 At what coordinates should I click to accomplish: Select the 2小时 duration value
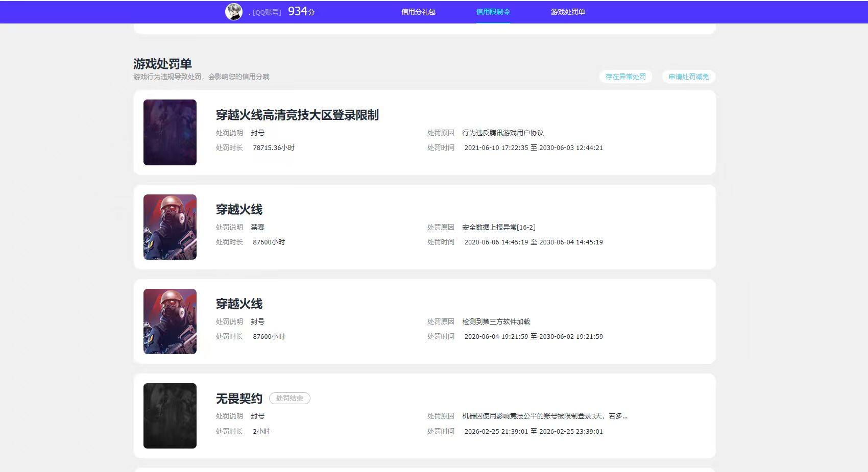(261, 431)
